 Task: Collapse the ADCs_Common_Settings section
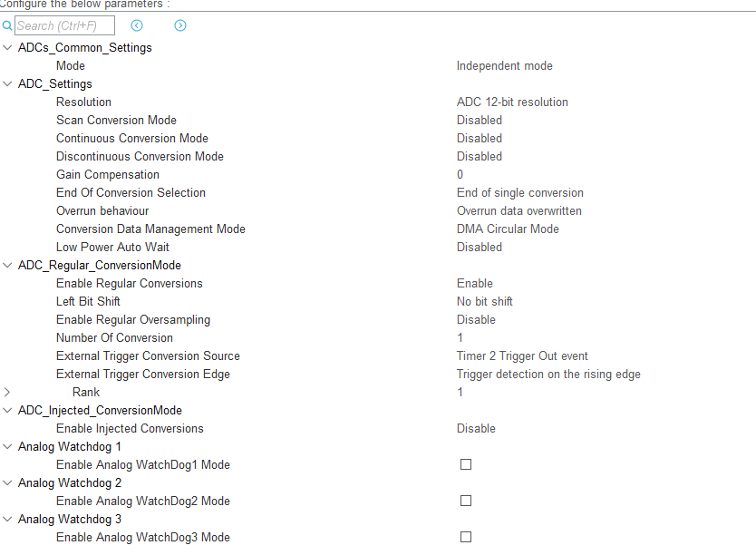coord(8,47)
